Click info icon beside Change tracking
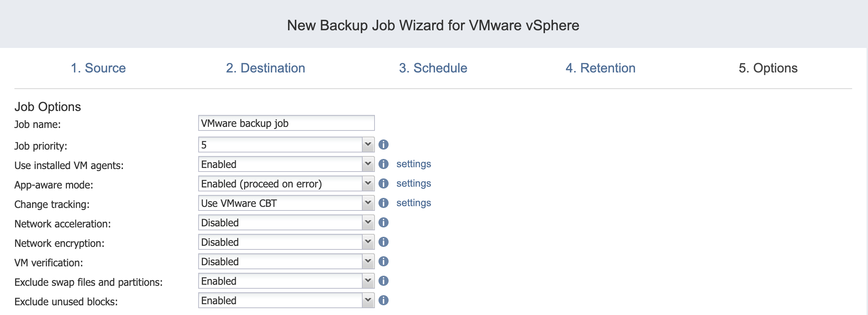The image size is (868, 315). 384,203
